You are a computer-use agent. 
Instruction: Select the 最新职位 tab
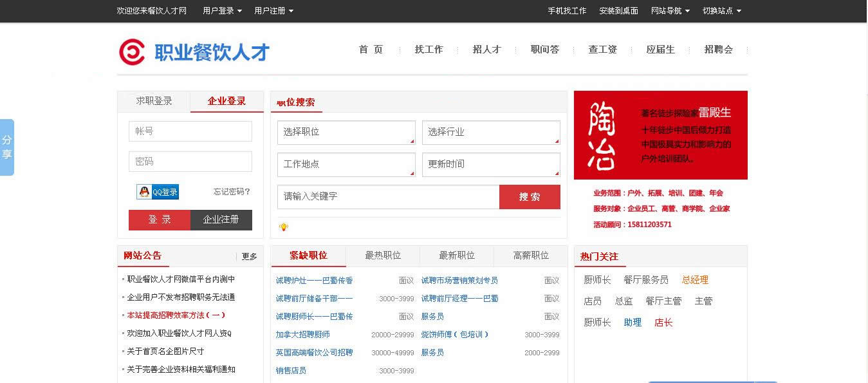(x=457, y=256)
